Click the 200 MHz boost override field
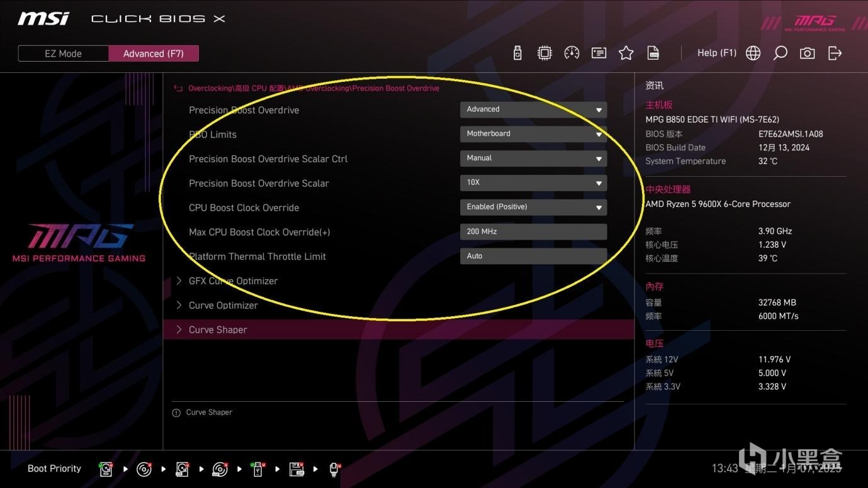The image size is (868, 488). [533, 231]
